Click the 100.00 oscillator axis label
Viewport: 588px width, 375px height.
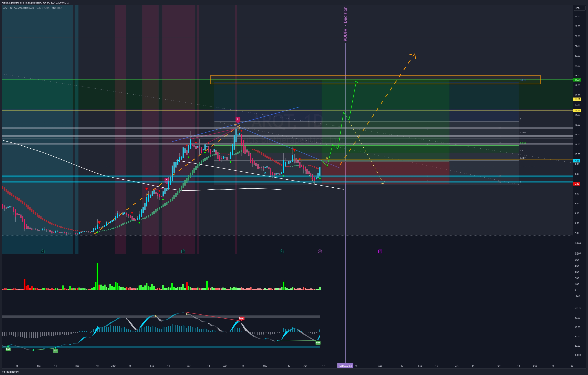(578, 308)
